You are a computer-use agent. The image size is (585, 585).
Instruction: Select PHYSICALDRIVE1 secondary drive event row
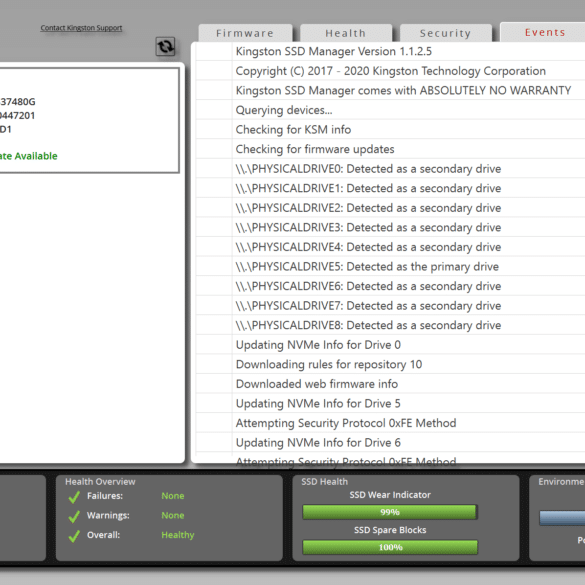point(390,188)
